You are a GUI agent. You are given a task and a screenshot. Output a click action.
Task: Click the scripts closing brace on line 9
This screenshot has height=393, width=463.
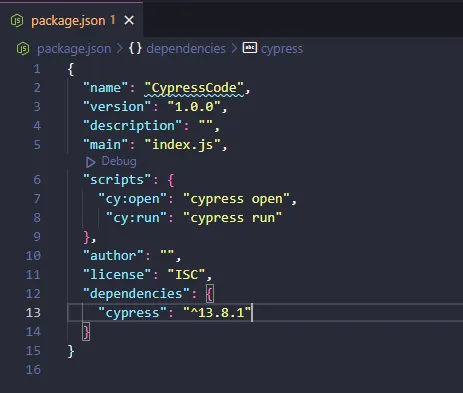(87, 237)
